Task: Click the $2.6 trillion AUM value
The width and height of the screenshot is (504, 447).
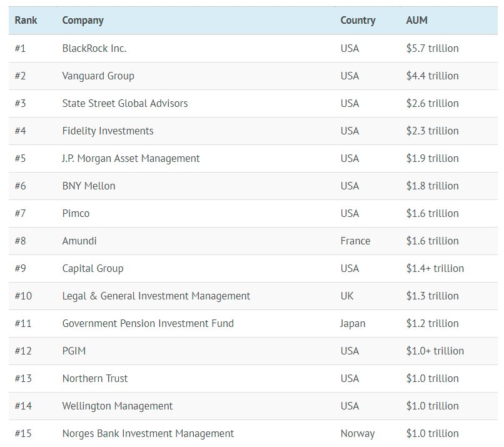Action: coord(432,104)
